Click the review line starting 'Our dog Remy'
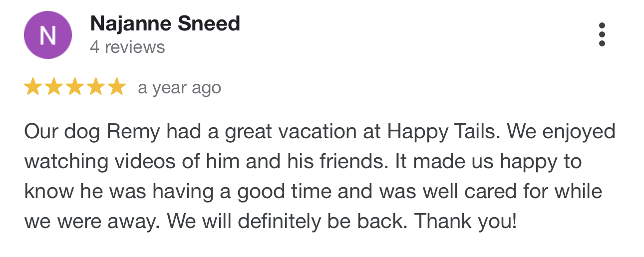The width and height of the screenshot is (644, 257). (320, 132)
